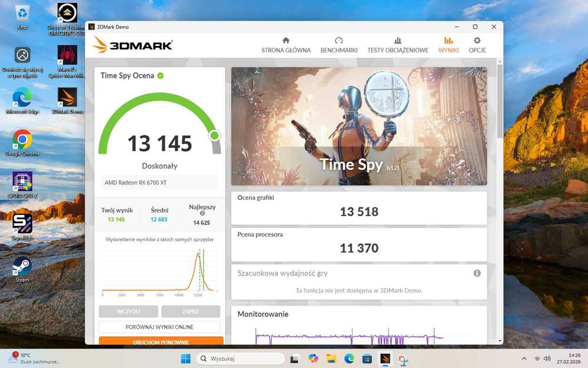Click the scrollbar down arrow in 3DMark
Screen dimensions: 588x368
click(x=499, y=340)
